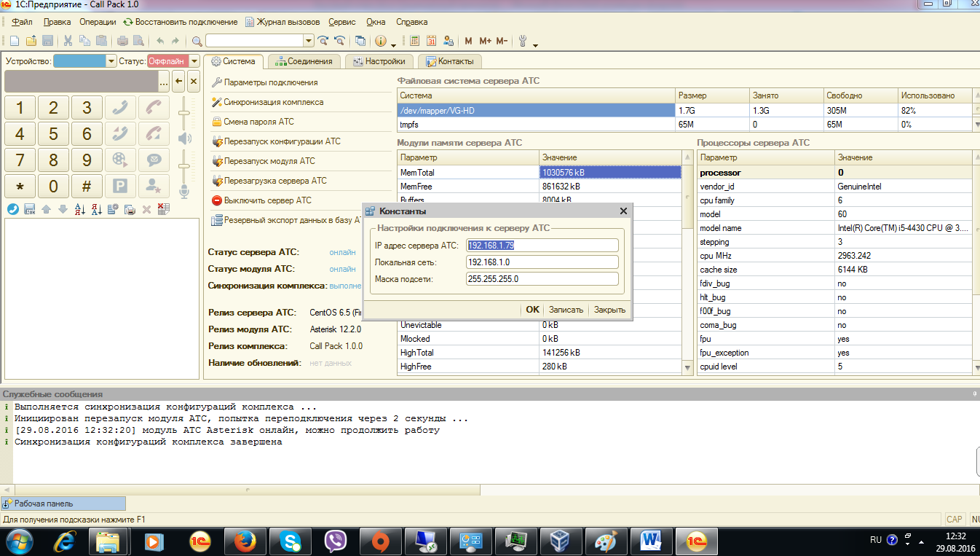Image resolution: width=980 pixels, height=556 pixels.
Task: Select the Система tab
Action: [x=233, y=61]
